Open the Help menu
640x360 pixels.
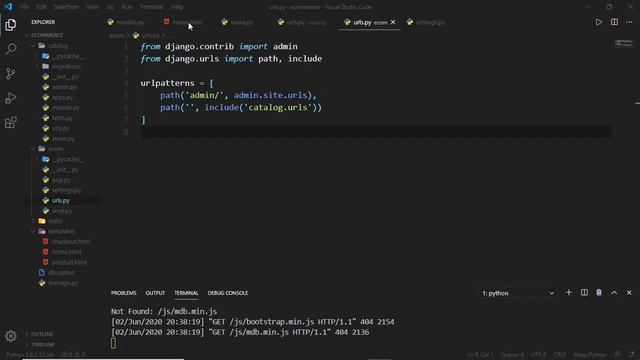tap(177, 7)
